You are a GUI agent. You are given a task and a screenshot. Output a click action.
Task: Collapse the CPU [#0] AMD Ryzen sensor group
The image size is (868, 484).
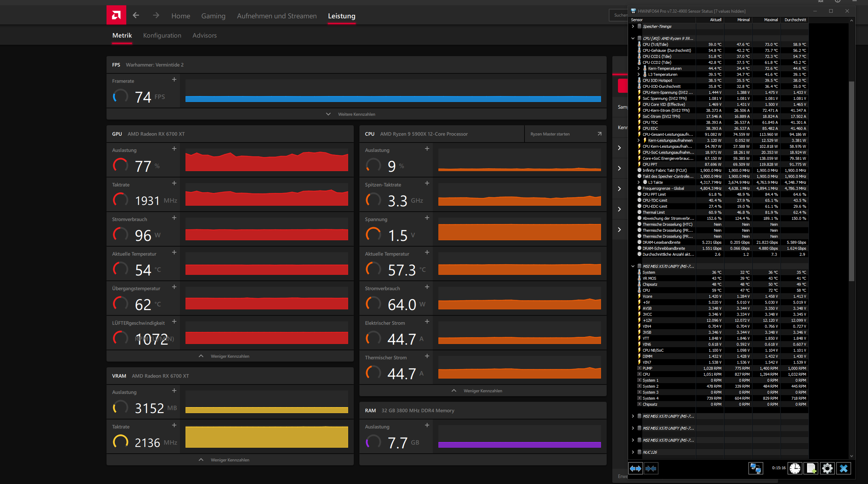pos(633,38)
